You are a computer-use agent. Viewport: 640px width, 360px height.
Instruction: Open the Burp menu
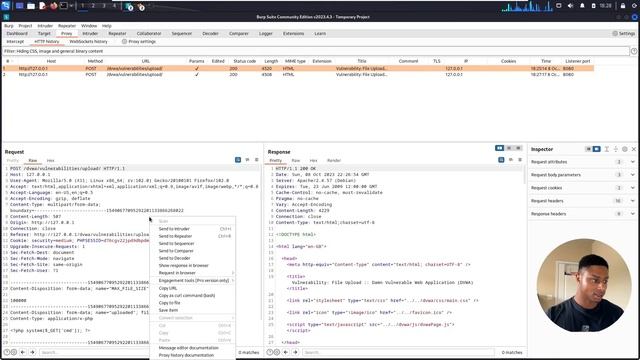point(9,26)
